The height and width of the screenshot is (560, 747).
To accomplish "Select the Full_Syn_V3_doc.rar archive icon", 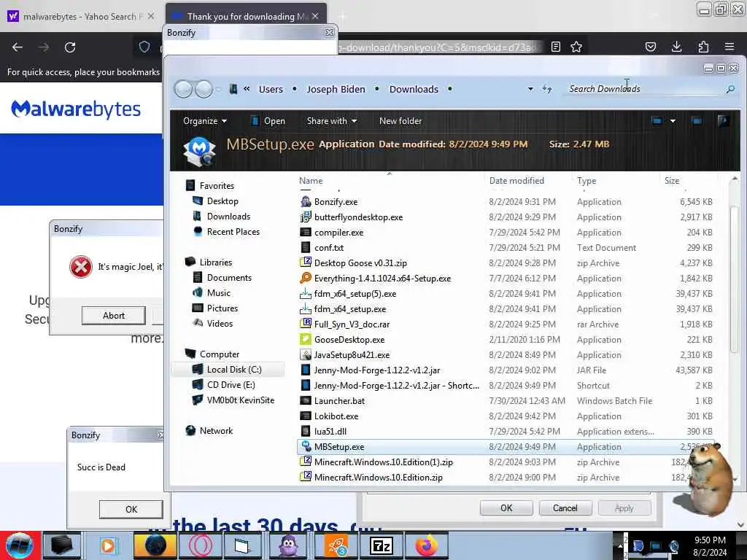I will coord(306,324).
